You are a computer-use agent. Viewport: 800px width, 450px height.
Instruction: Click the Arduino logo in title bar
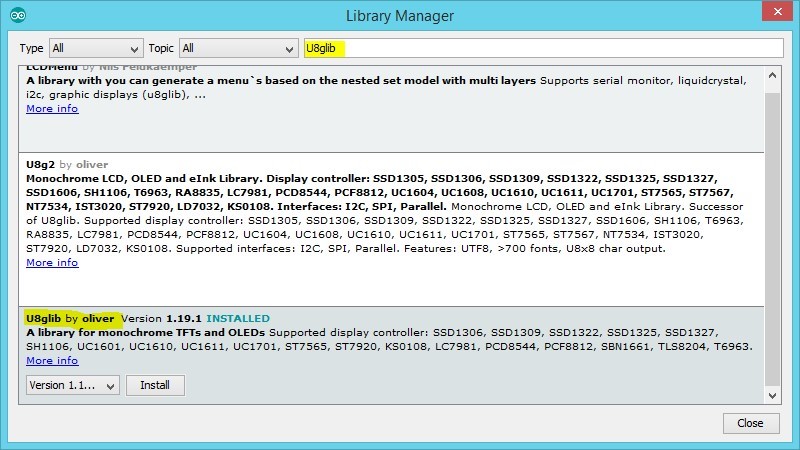(18, 15)
